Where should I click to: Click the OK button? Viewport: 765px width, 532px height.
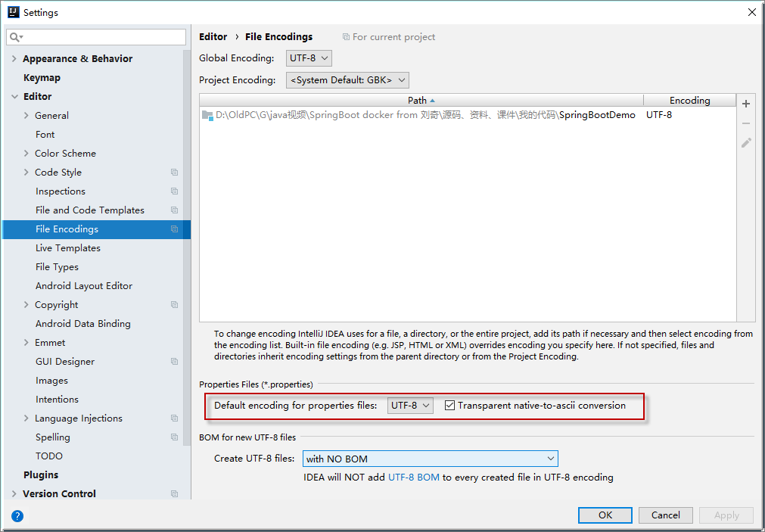(605, 515)
